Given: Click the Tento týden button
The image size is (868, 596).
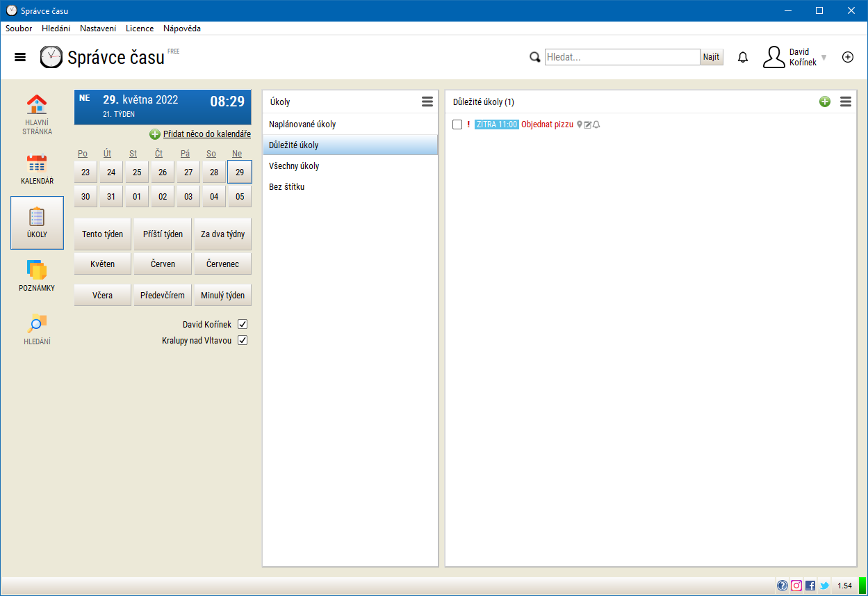Looking at the screenshot, I should click(103, 234).
